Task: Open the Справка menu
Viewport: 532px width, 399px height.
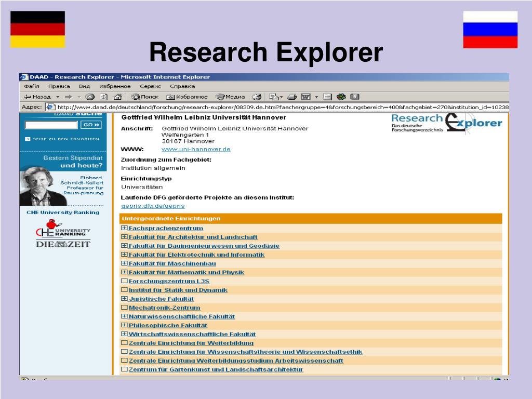Action: [x=182, y=86]
